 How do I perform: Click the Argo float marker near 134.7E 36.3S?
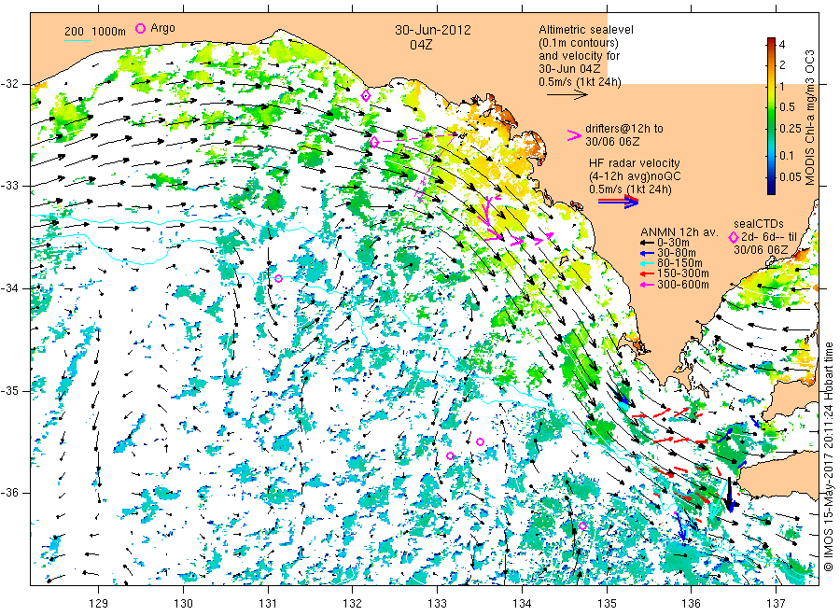tap(582, 525)
